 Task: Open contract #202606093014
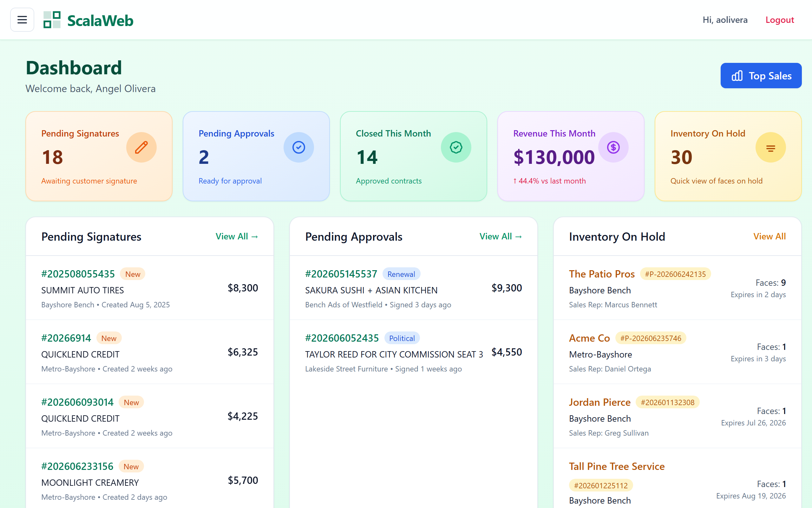point(77,402)
